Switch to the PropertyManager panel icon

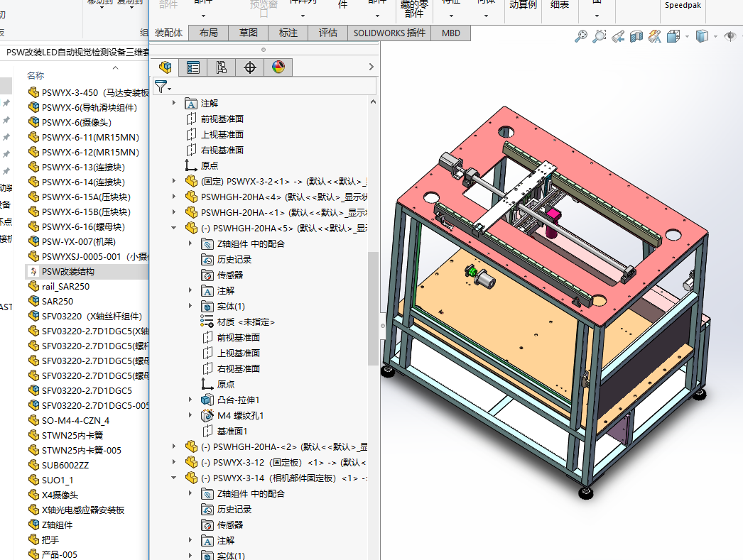[193, 67]
